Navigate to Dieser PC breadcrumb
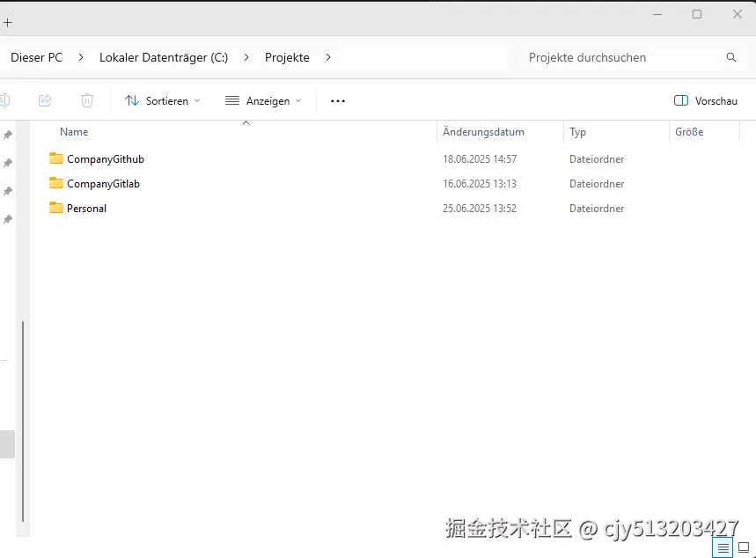The image size is (756, 558). tap(37, 57)
